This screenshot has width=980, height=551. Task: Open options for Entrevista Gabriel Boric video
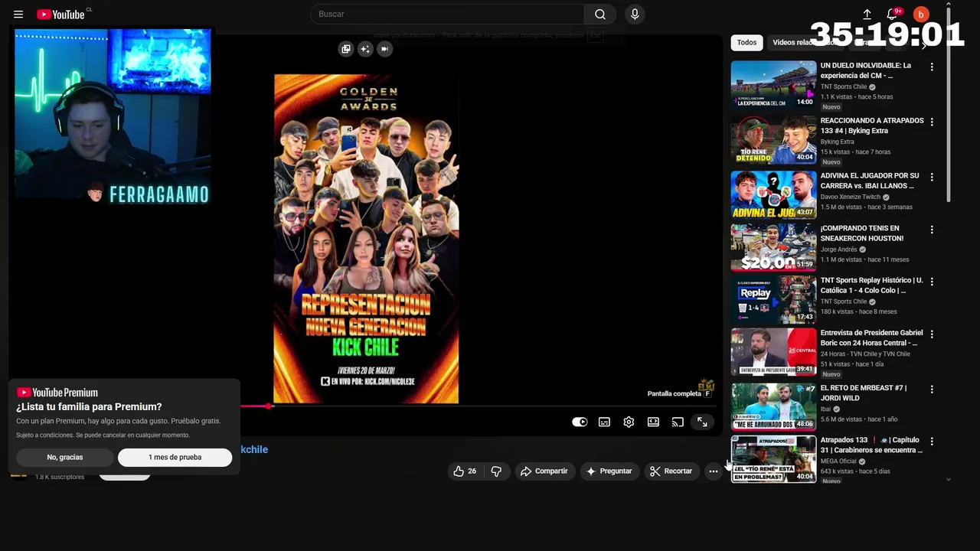[932, 334]
